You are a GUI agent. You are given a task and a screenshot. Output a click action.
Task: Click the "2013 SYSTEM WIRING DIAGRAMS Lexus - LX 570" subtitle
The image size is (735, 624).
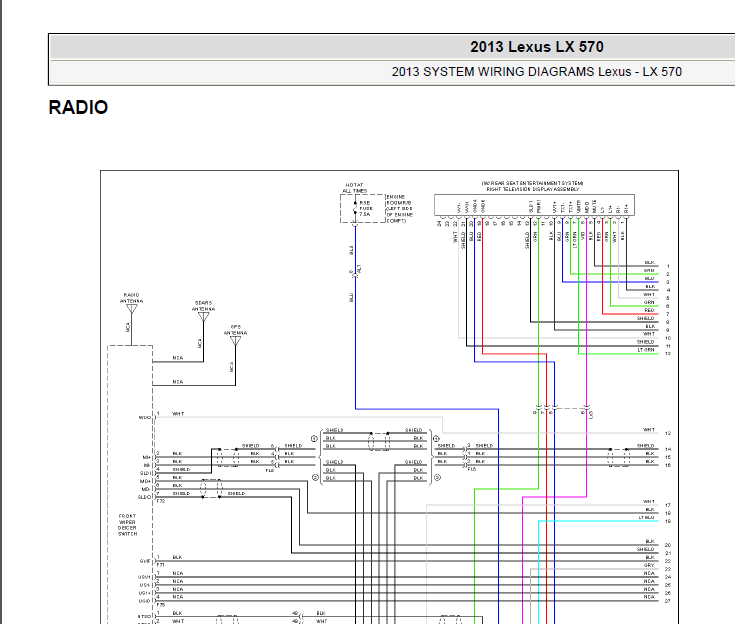[537, 72]
